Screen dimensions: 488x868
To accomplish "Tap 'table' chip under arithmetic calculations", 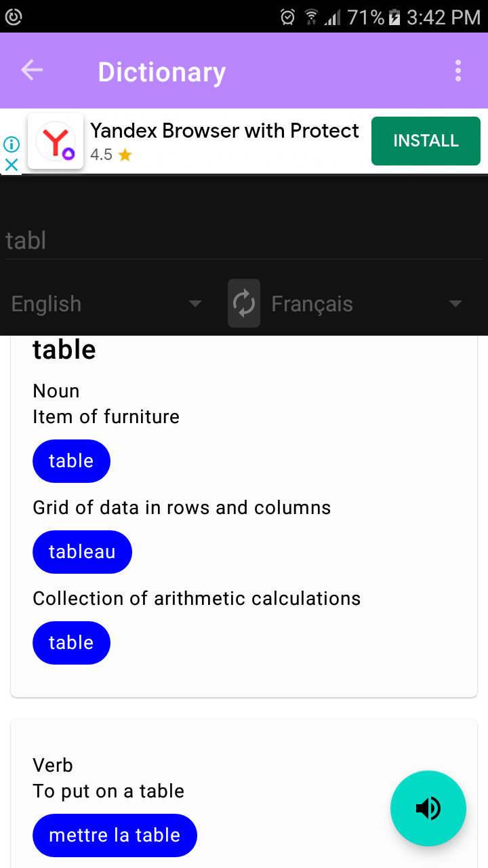I will 71,643.
